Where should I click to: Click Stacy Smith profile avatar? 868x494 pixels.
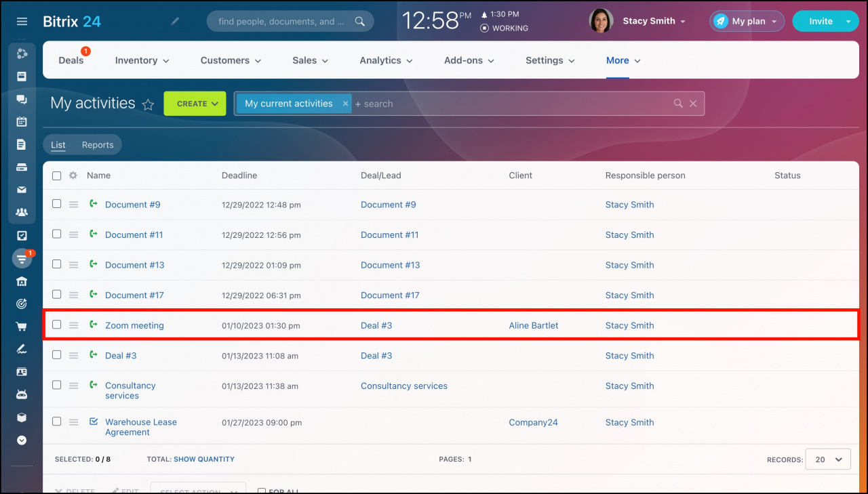(x=601, y=21)
